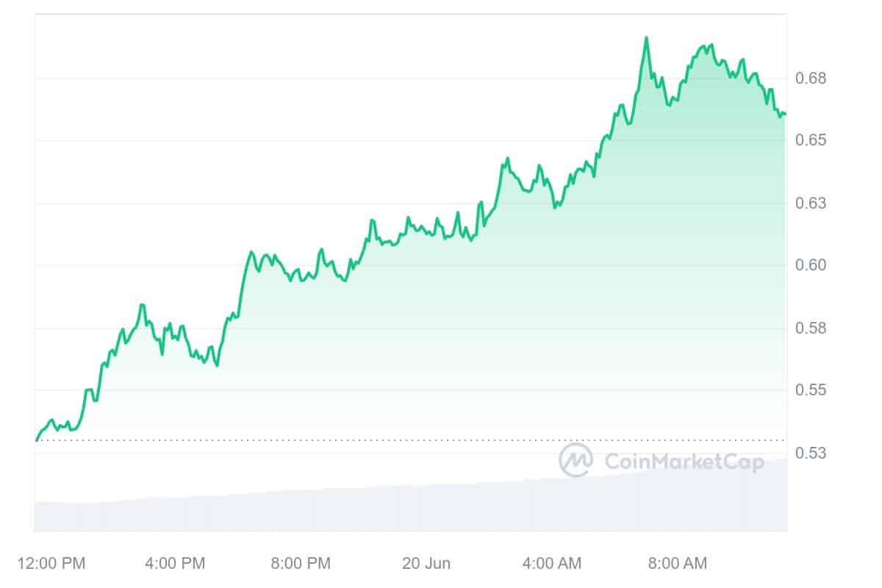Viewport: 882px width, 588px height.
Task: Select the 0.60 price axis label
Action: pyautogui.click(x=811, y=265)
